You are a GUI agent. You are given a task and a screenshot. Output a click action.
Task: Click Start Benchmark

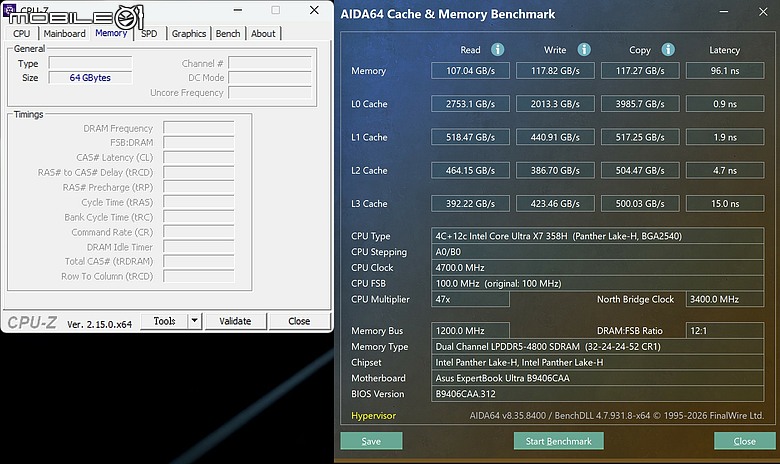(559, 441)
